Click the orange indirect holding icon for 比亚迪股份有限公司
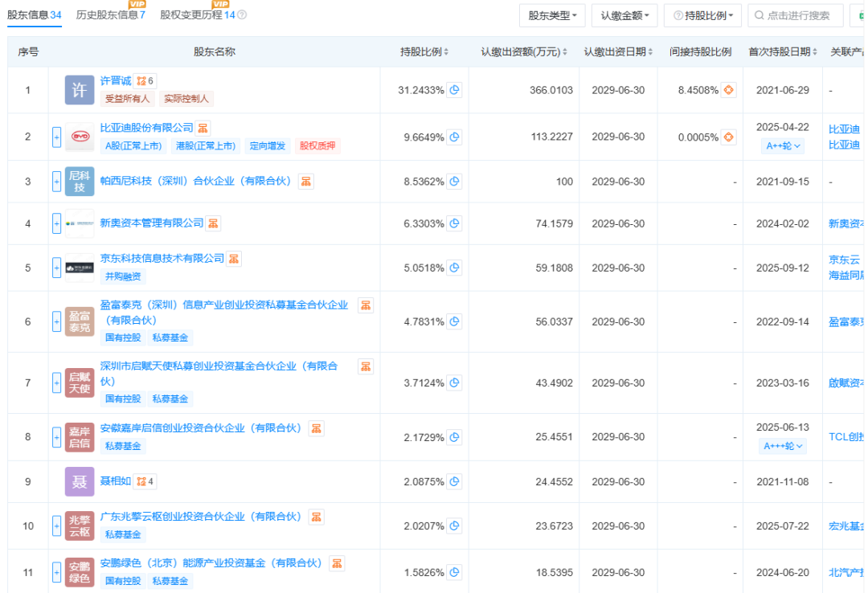 [728, 137]
